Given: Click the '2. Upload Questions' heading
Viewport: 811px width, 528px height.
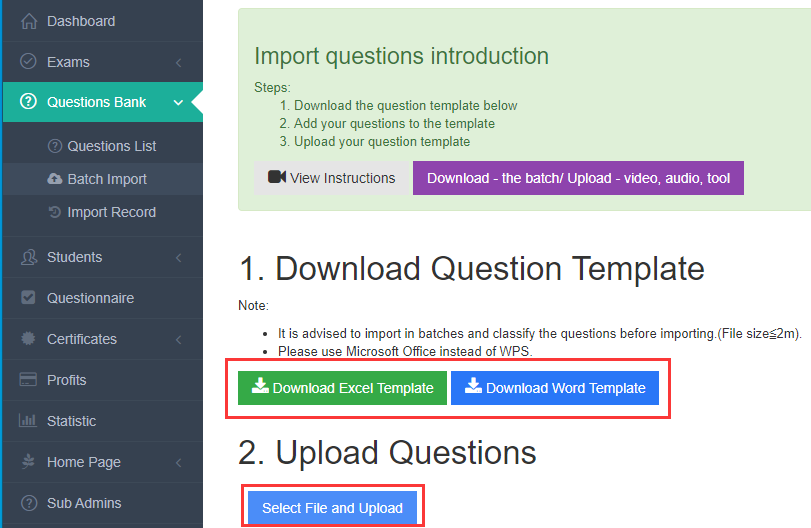Looking at the screenshot, I should click(x=387, y=453).
